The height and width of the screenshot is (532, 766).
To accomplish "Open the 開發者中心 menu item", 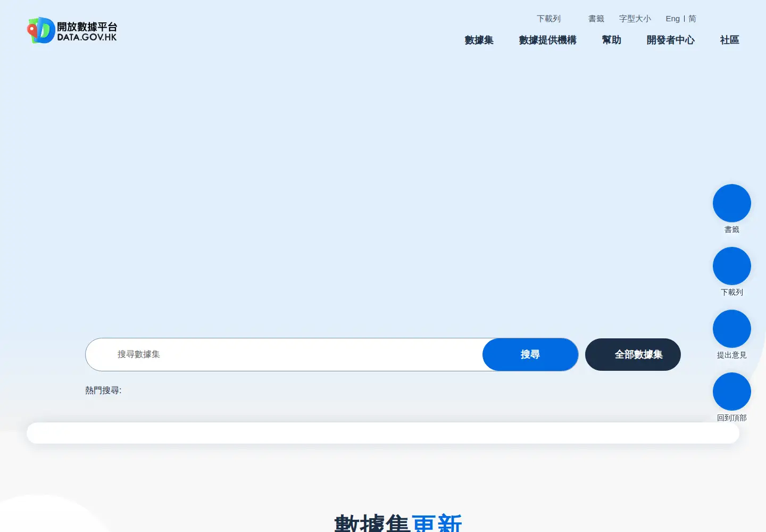I will coord(670,40).
